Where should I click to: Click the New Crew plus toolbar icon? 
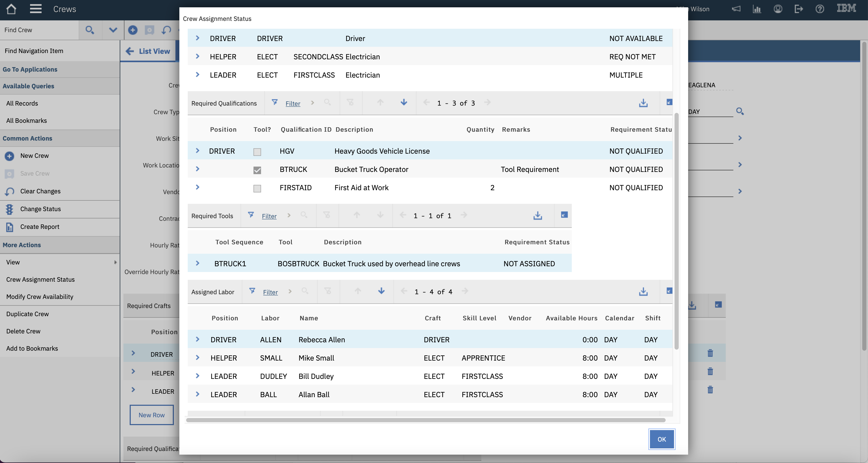point(133,30)
